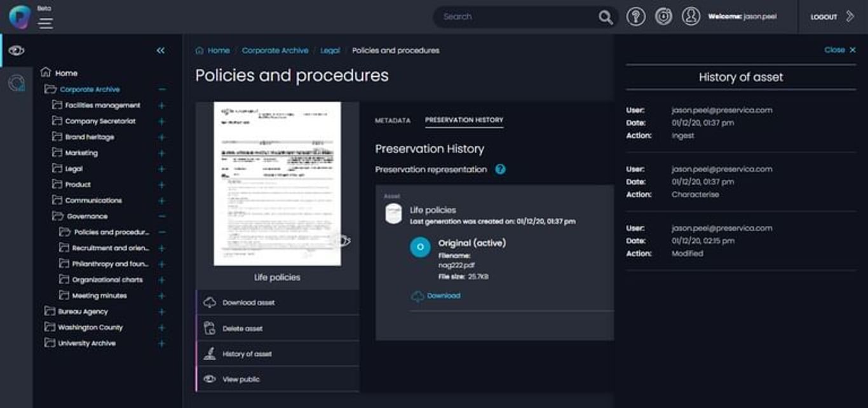
Task: Open the hamburger menu under Beta
Action: pyautogui.click(x=46, y=24)
